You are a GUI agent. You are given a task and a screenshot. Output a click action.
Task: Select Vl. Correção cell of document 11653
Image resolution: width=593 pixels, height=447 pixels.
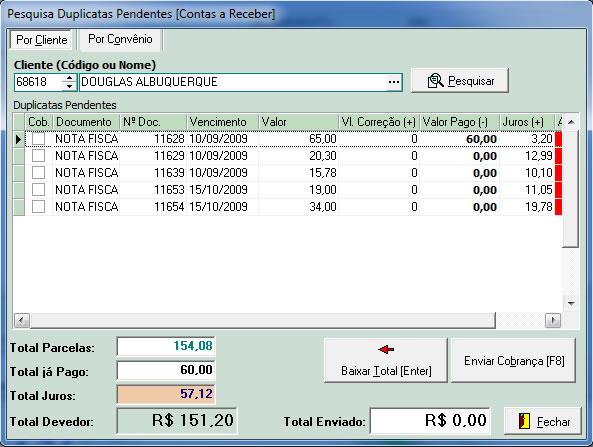(379, 190)
